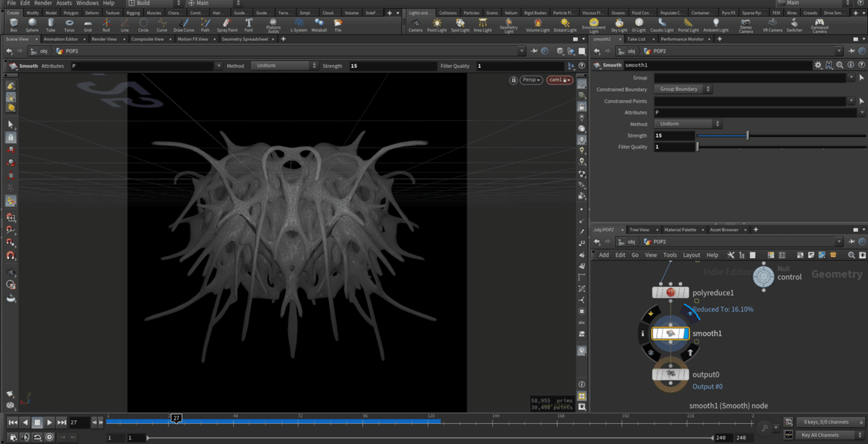This screenshot has width=868, height=444.
Task: Add a Sky Light from shelf
Action: [619, 25]
